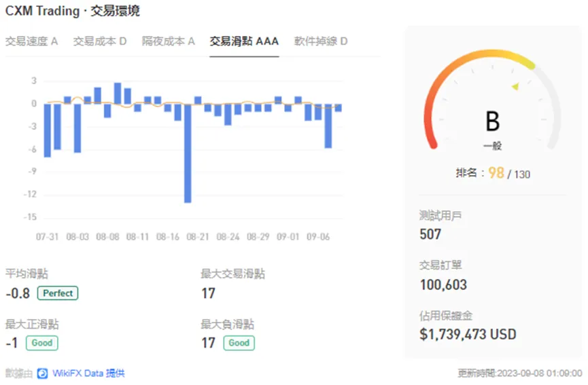Click the average slippage value -0.8
The width and height of the screenshot is (588, 385).
pos(18,293)
